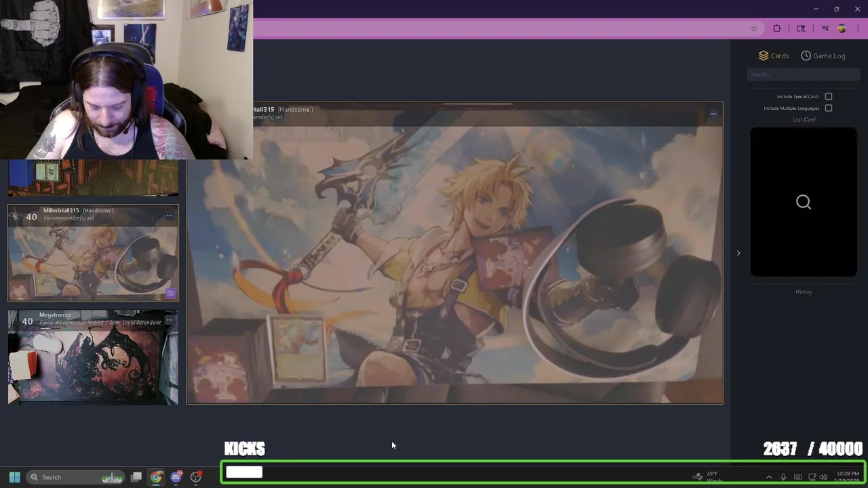Open the Chrome profile avatar
This screenshot has height=488, width=868.
point(842,28)
